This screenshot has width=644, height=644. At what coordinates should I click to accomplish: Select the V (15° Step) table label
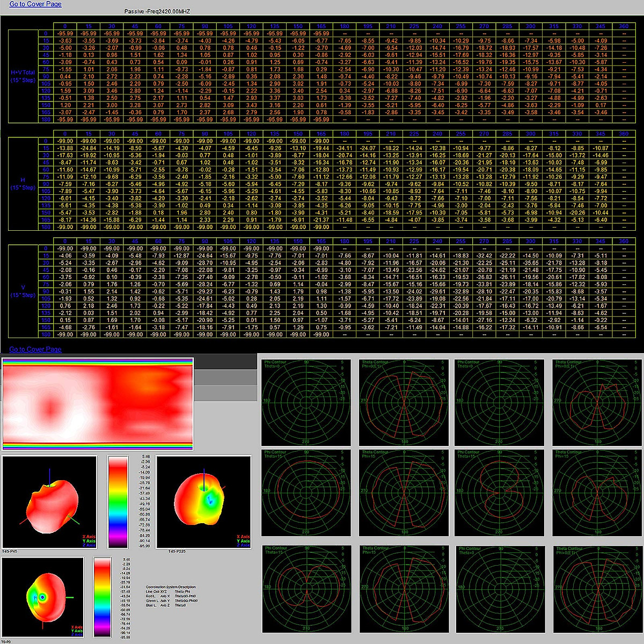pyautogui.click(x=23, y=291)
